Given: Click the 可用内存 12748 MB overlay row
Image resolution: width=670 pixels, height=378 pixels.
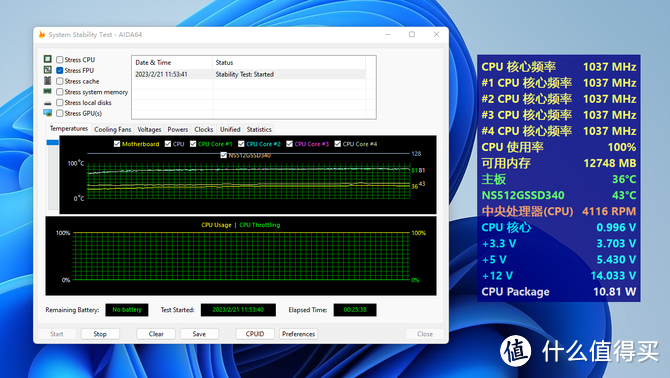Looking at the screenshot, I should (558, 163).
